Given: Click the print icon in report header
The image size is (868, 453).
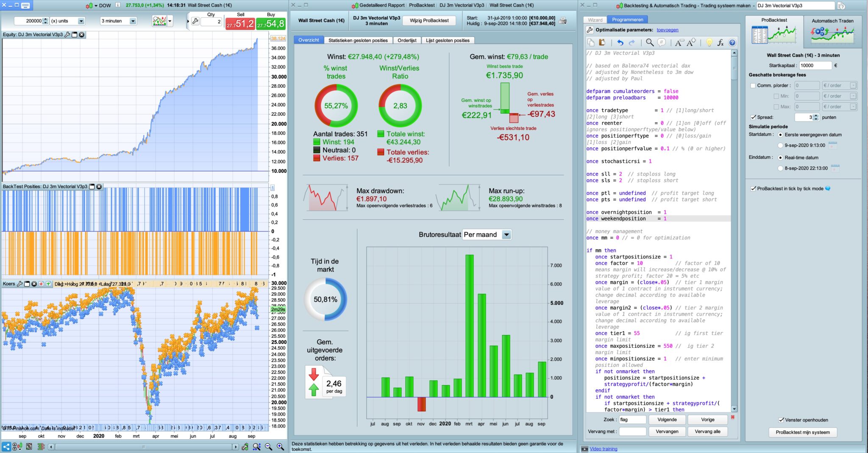Looking at the screenshot, I should tap(563, 20).
